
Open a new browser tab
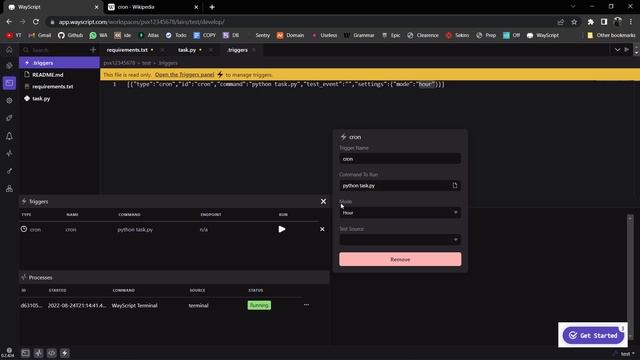[212, 7]
